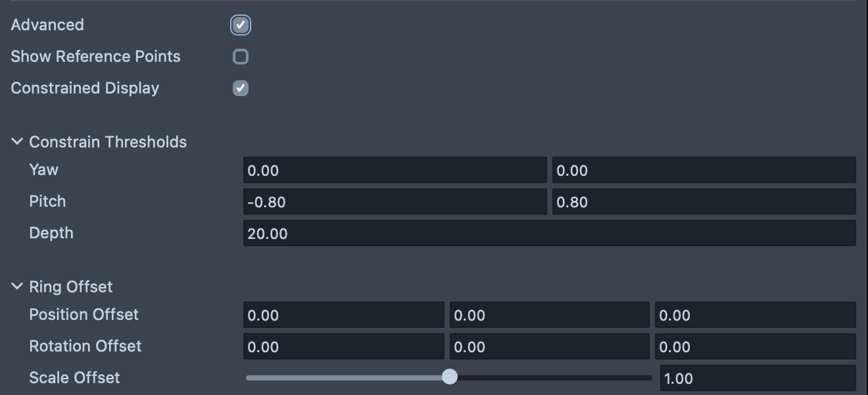Click the second Rotation Offset field

(x=549, y=347)
